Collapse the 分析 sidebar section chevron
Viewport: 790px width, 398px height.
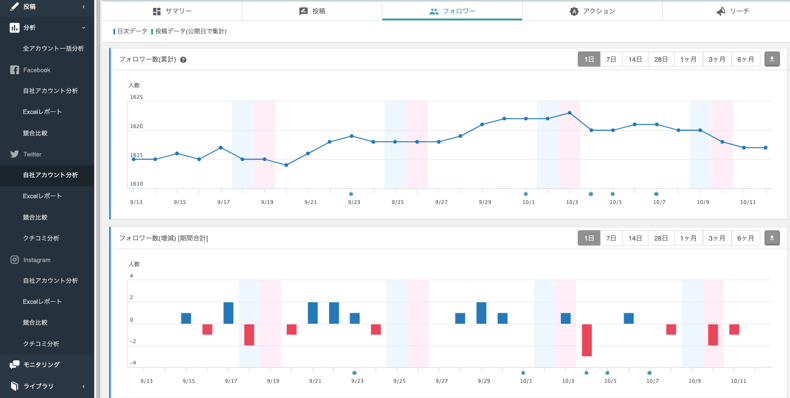[x=84, y=28]
